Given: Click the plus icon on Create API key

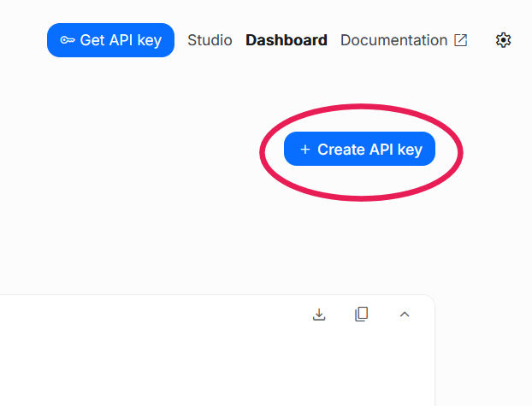Looking at the screenshot, I should tap(305, 150).
